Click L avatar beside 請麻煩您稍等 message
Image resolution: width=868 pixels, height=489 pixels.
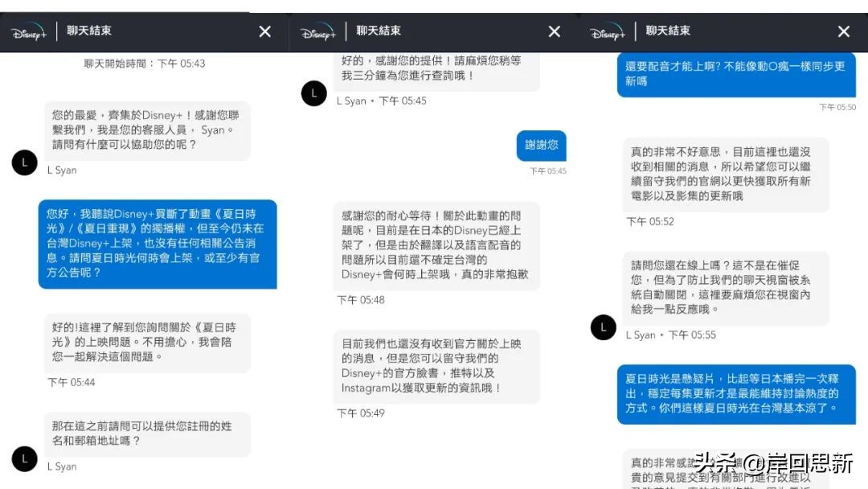point(314,93)
